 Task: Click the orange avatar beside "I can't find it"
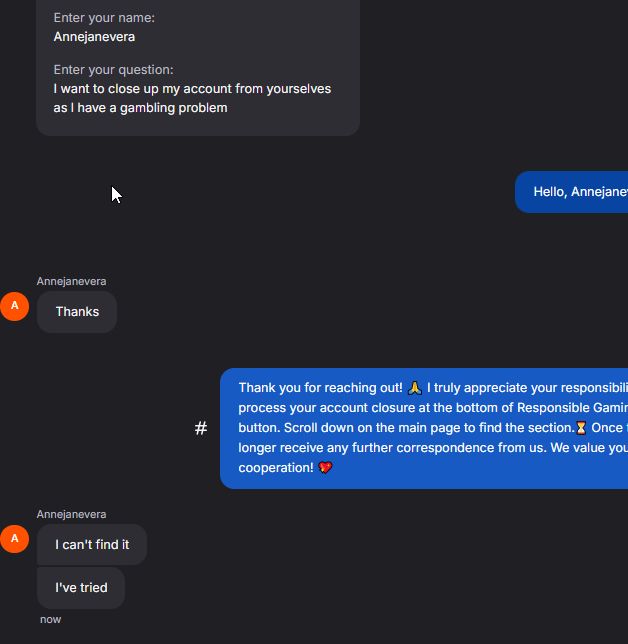14,539
